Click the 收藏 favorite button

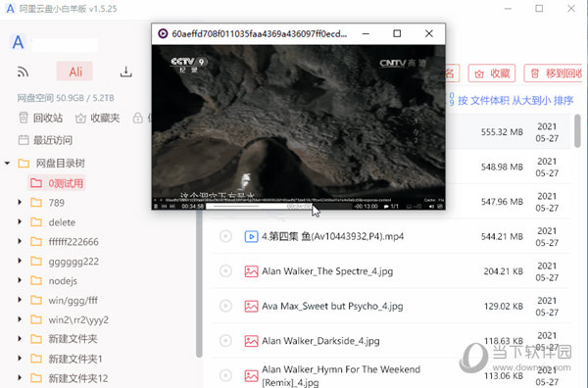pyautogui.click(x=492, y=73)
